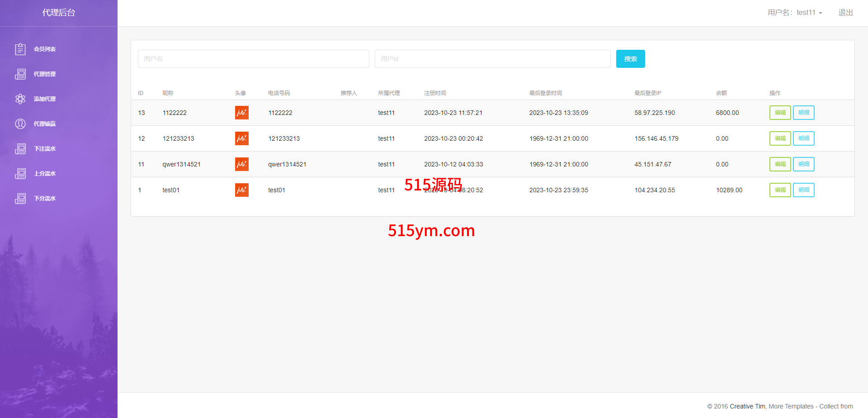Open the 添加代理 menu item
The image size is (868, 418).
pos(45,99)
